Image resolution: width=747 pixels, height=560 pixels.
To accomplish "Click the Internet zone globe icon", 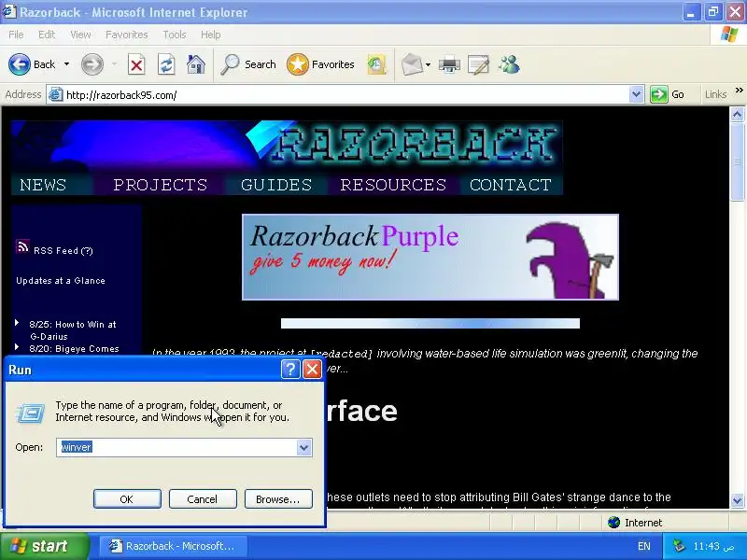I will point(613,523).
